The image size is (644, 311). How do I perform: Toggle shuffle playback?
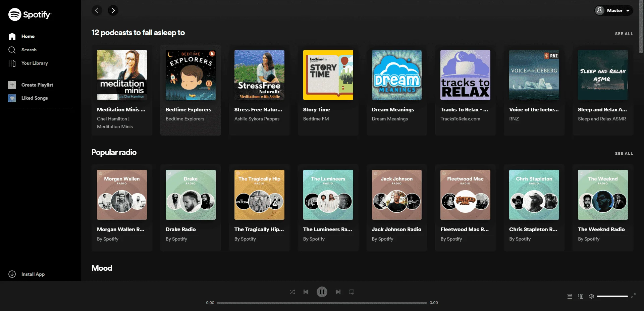pyautogui.click(x=292, y=292)
